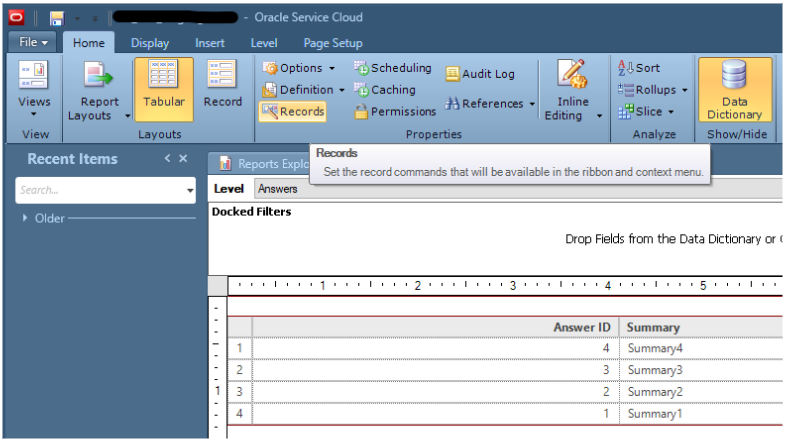Open Scheduling properties
The image size is (787, 442).
[392, 68]
